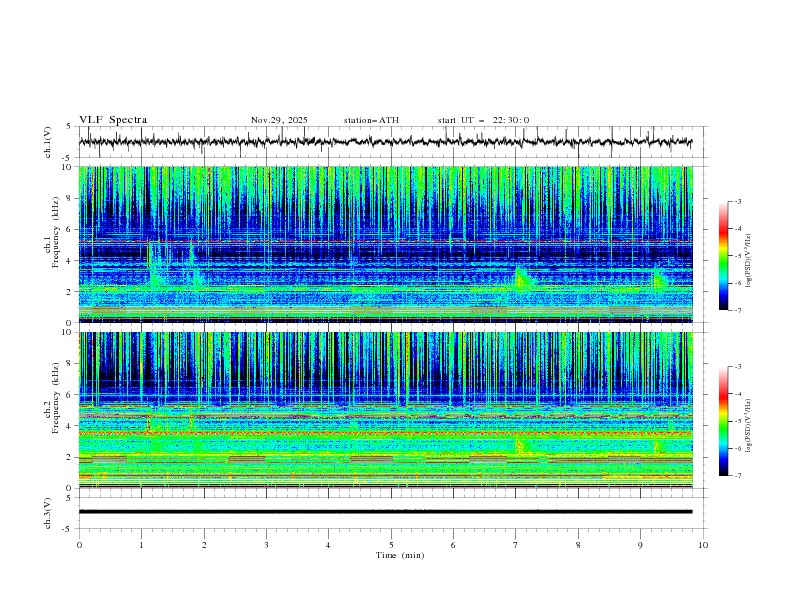Click time axis tick label "0"
The image size is (792, 612).
[79, 545]
